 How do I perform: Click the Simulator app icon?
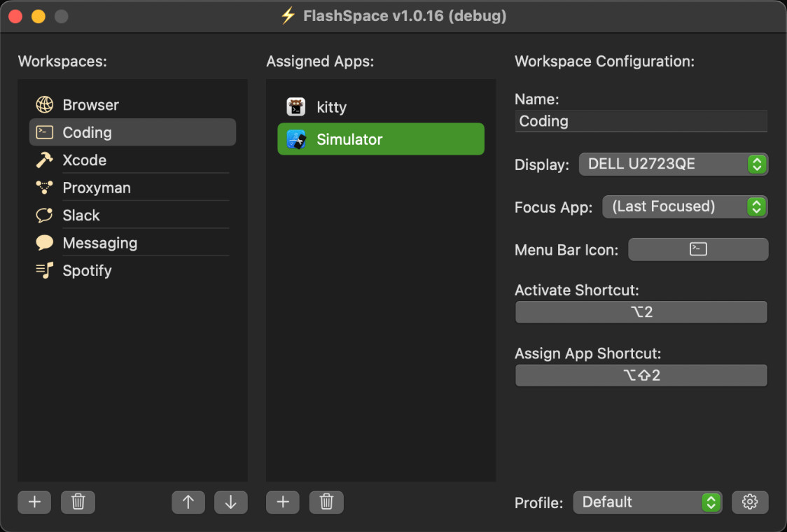click(296, 139)
